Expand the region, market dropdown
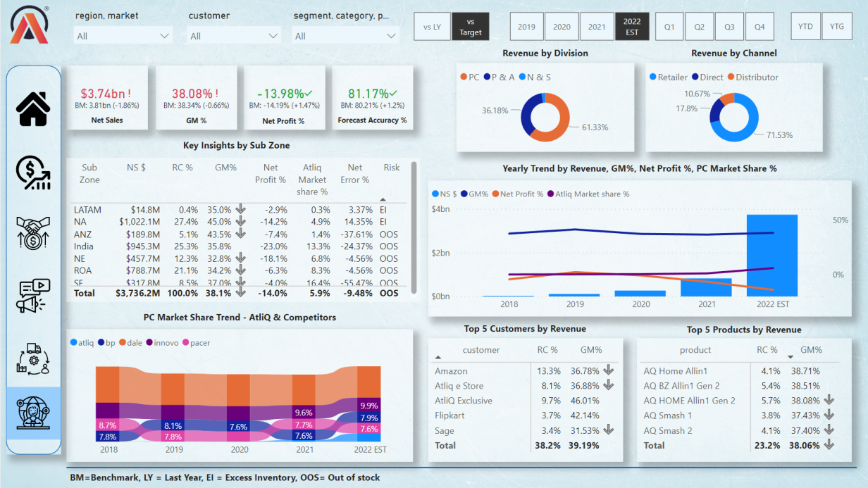The width and height of the screenshot is (868, 488). tap(123, 36)
